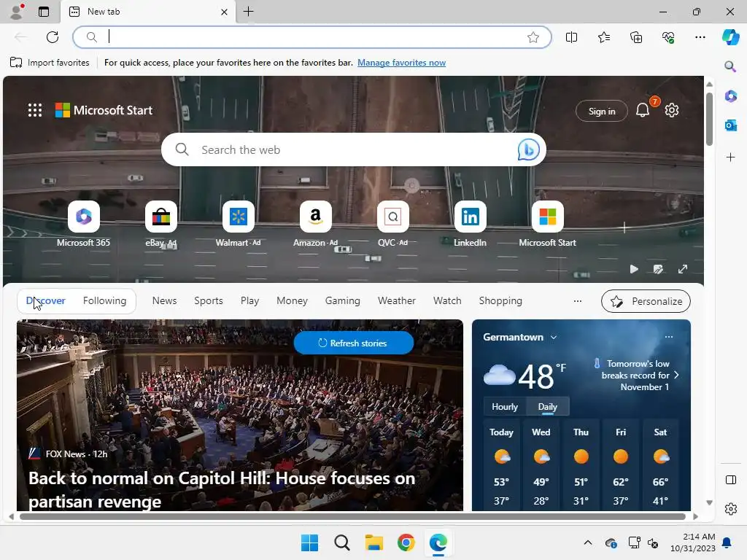Open Edge Settings and more menu
The height and width of the screenshot is (560, 747).
pyautogui.click(x=700, y=37)
